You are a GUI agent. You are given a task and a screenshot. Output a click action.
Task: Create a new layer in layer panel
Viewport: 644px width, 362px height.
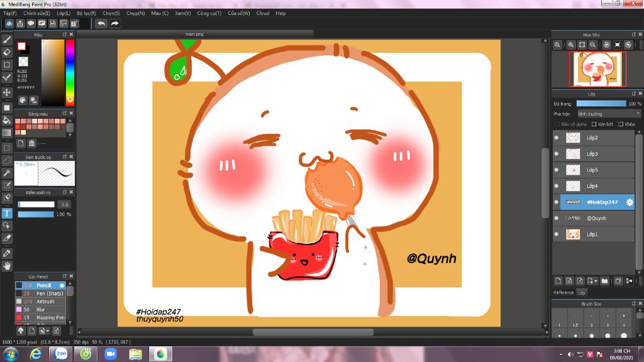point(558,281)
